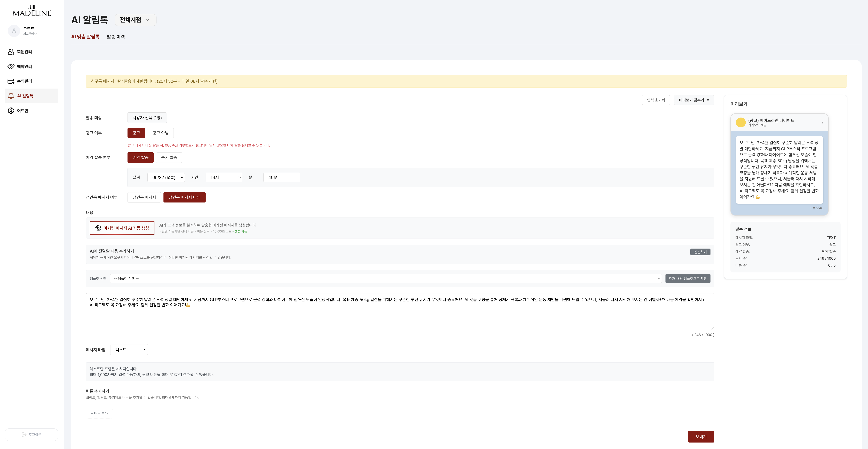Click the message bubble in preview
The width and height of the screenshot is (868, 449).
click(x=779, y=170)
